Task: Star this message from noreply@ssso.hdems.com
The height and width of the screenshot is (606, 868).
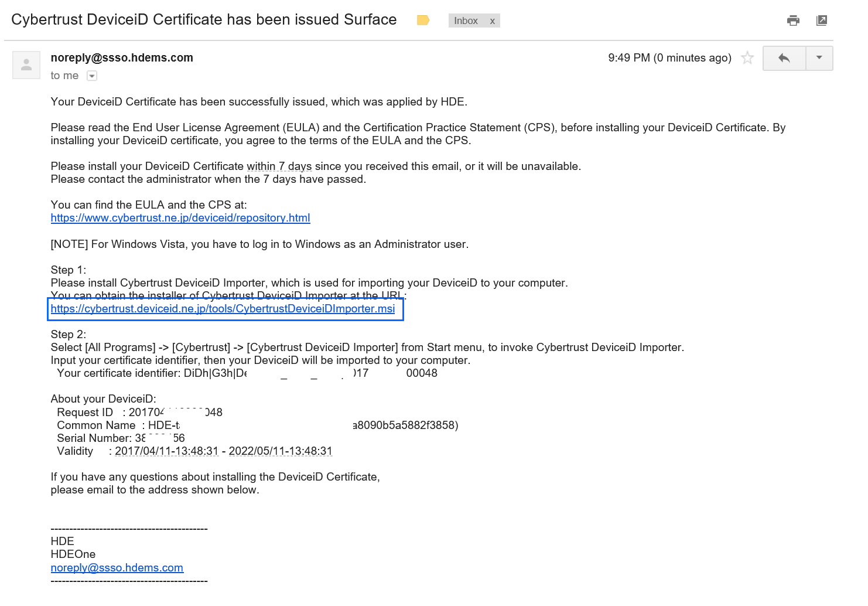Action: click(747, 58)
